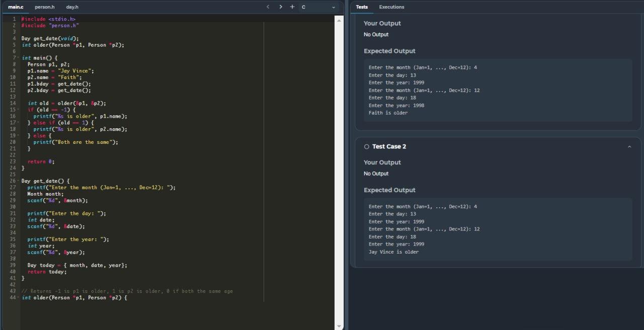Collapse the if statement at line 15

coord(19,109)
